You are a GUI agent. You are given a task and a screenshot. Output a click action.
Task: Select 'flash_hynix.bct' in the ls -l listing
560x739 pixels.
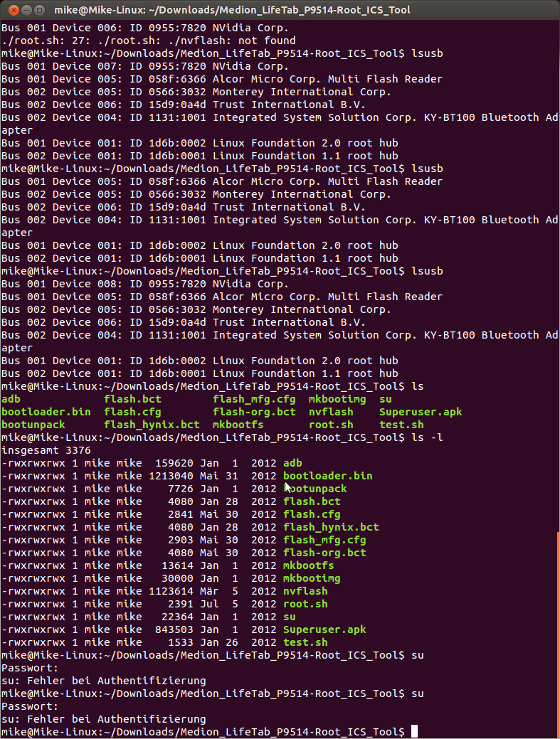coord(331,527)
